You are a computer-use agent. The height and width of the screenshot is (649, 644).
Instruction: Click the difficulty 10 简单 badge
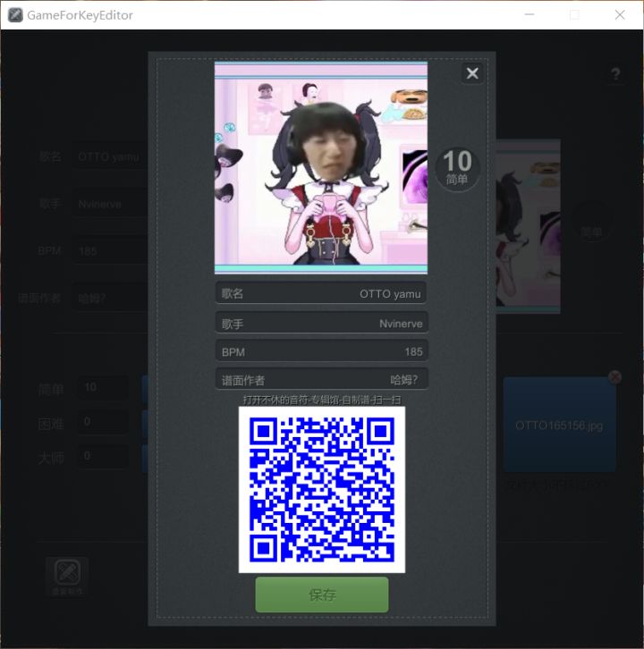[x=457, y=168]
